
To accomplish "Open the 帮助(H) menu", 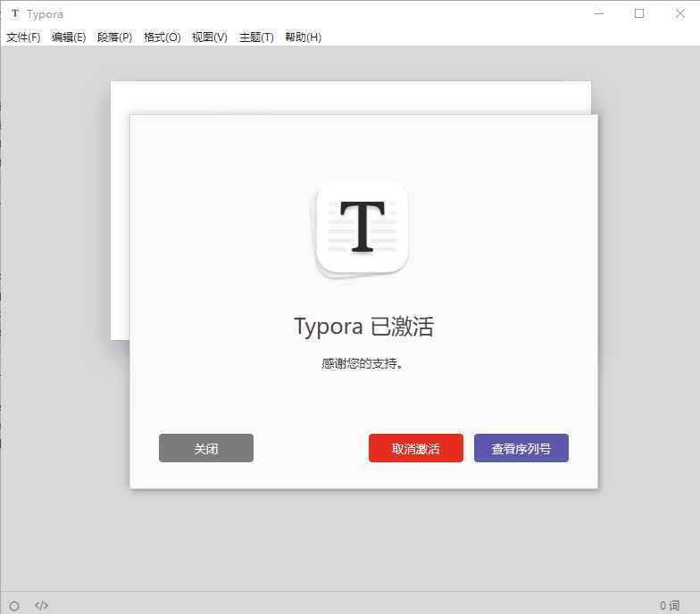I will click(303, 37).
